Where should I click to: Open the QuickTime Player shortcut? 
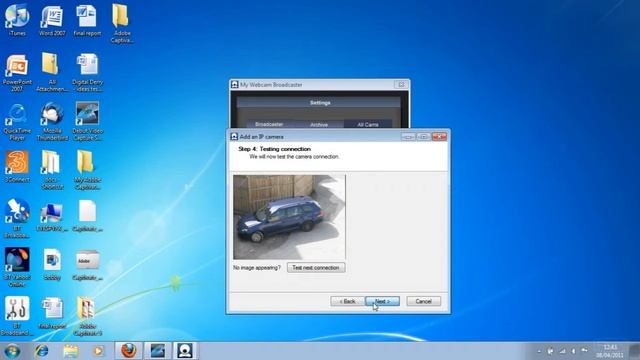pyautogui.click(x=17, y=122)
